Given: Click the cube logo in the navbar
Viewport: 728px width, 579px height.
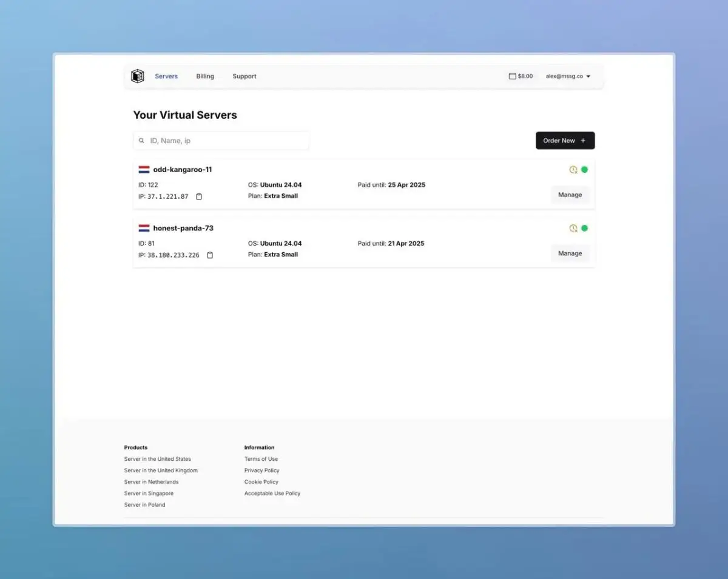Looking at the screenshot, I should (138, 76).
